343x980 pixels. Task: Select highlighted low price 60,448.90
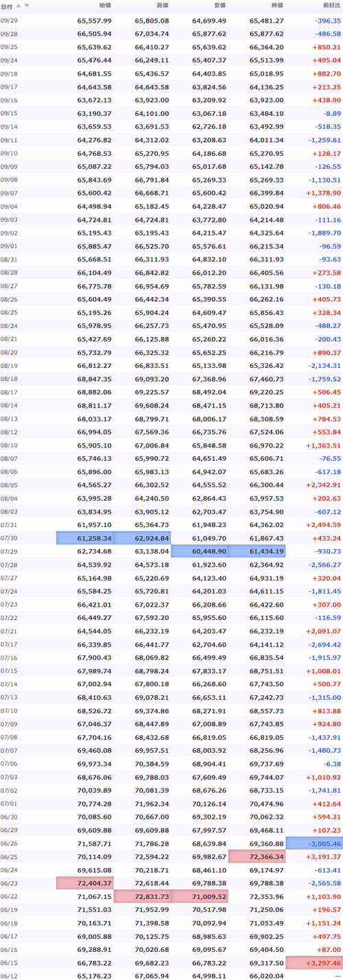pos(200,551)
